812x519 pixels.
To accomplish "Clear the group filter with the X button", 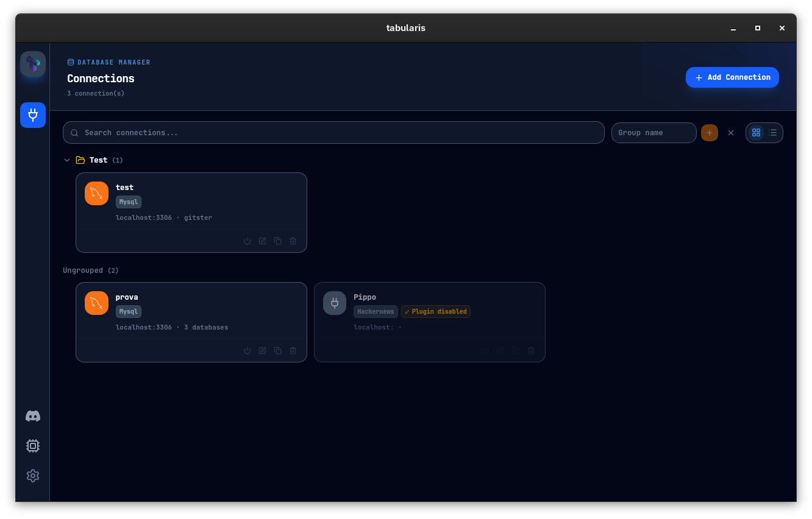I will point(731,132).
